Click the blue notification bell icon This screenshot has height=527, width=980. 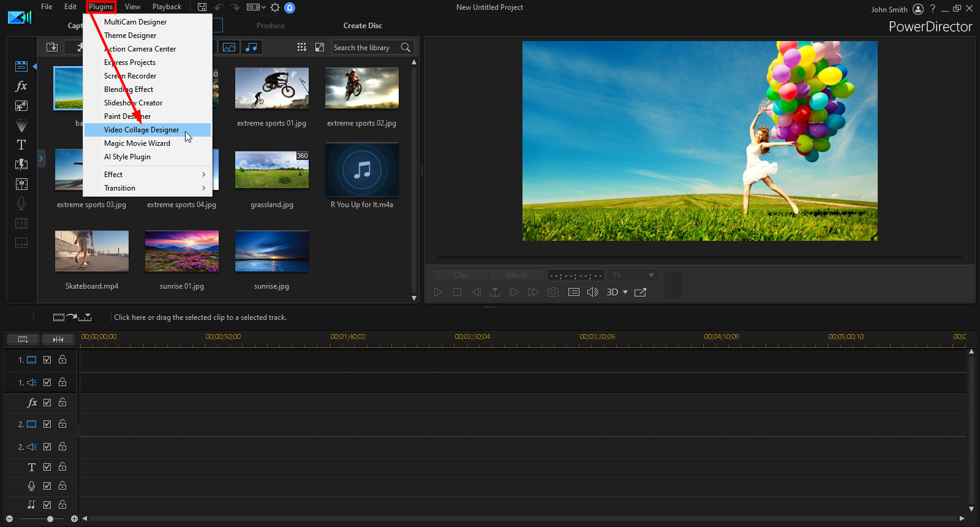tap(290, 7)
